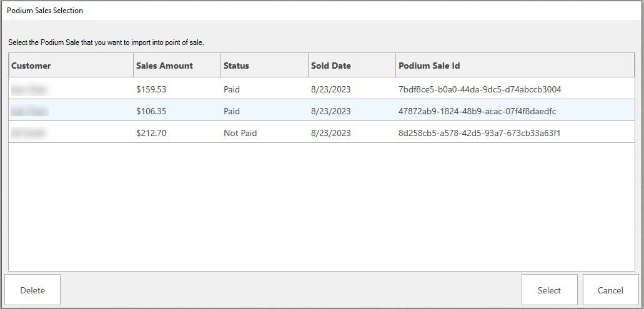The width and height of the screenshot is (644, 309).
Task: Select the sale ID starting with 7bdf8ce5
Action: click(479, 89)
